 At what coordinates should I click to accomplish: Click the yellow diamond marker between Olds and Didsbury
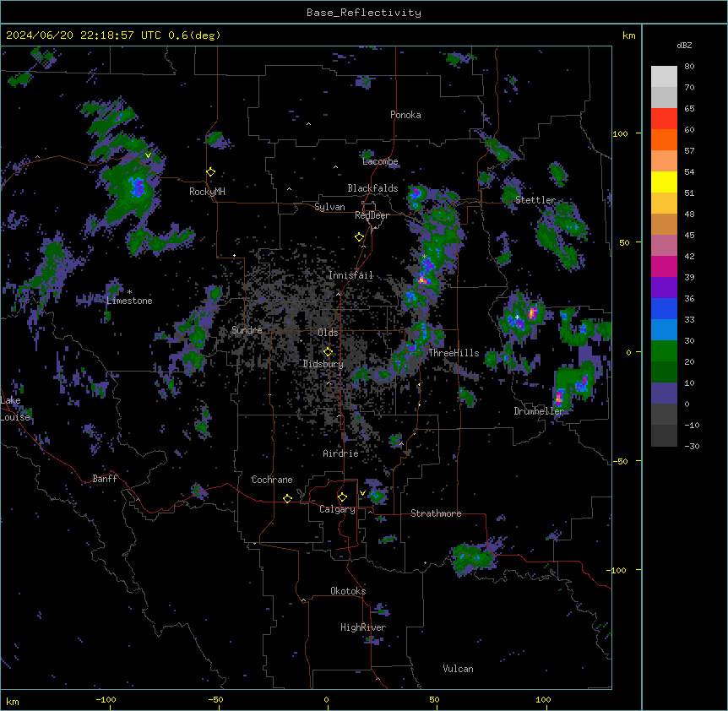click(328, 352)
